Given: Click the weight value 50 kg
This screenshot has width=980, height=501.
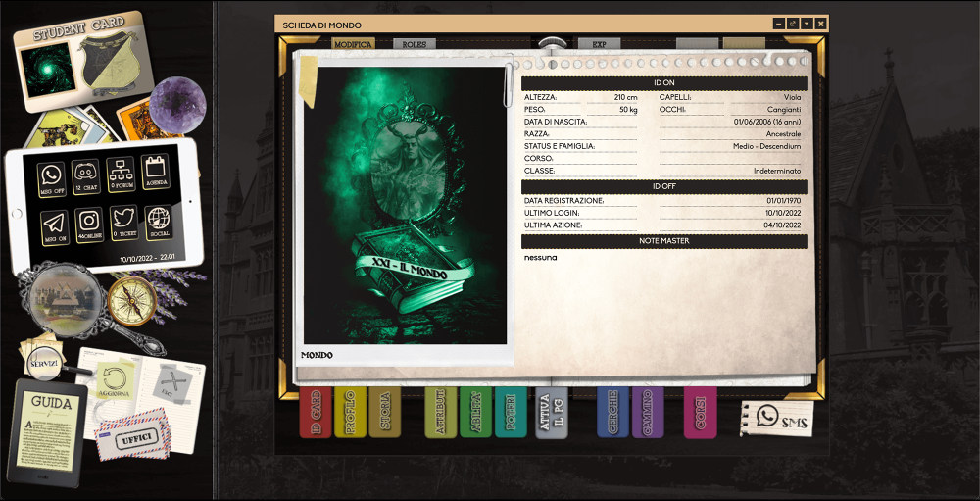Looking at the screenshot, I should coord(627,110).
